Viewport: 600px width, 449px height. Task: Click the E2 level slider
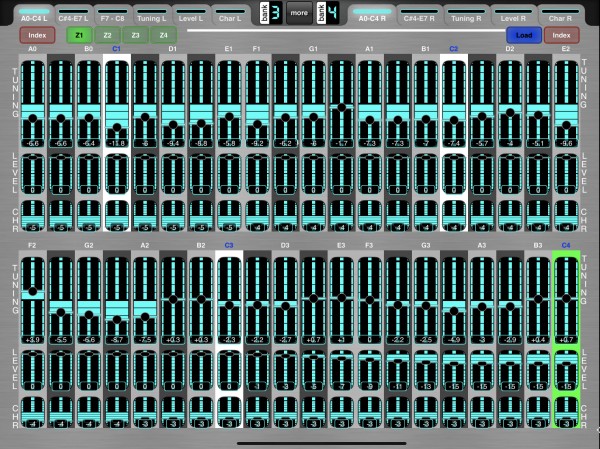tap(566, 174)
